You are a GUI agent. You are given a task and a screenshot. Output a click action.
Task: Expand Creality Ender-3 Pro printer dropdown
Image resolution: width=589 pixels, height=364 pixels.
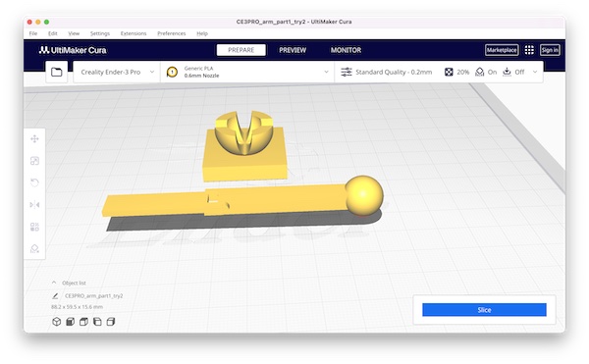[x=117, y=72]
